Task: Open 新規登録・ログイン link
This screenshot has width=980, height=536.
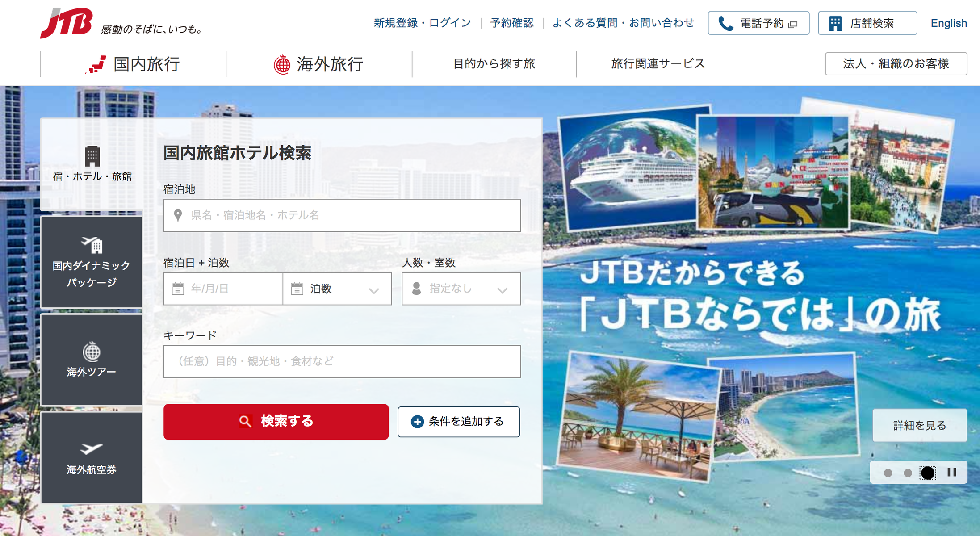Action: [x=423, y=23]
